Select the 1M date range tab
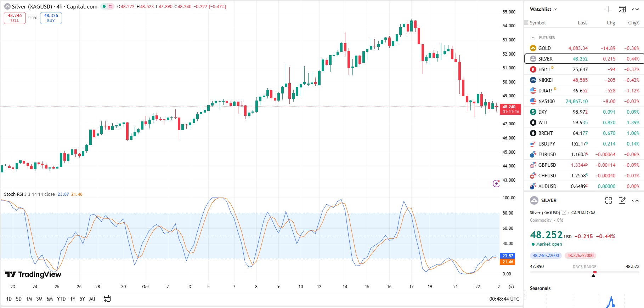 click(x=29, y=299)
